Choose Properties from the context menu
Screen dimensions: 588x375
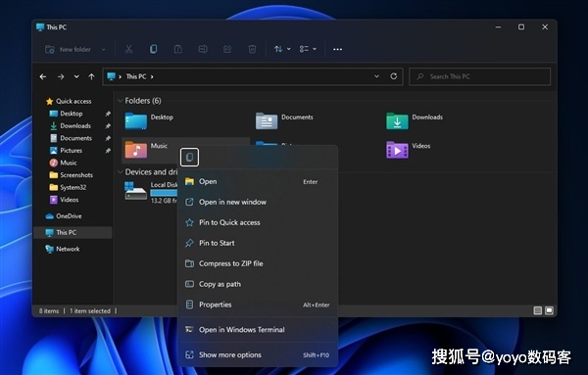(x=258, y=305)
